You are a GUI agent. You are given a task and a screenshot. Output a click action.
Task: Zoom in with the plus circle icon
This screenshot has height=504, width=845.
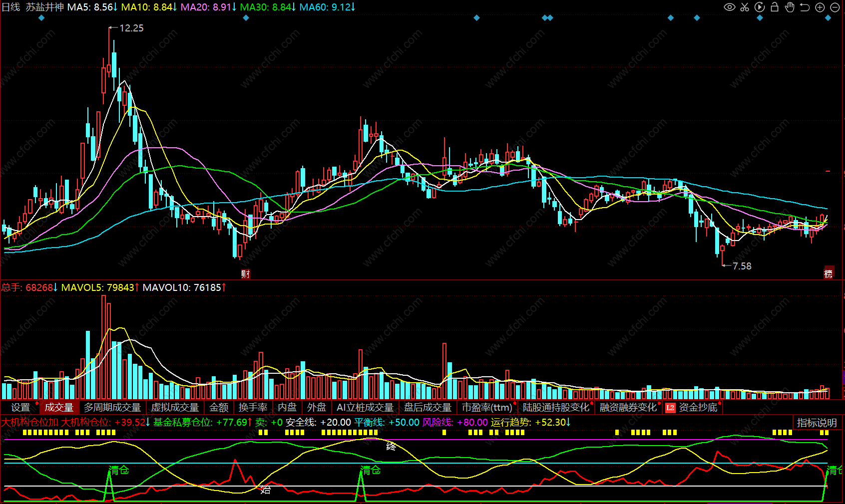[x=820, y=7]
